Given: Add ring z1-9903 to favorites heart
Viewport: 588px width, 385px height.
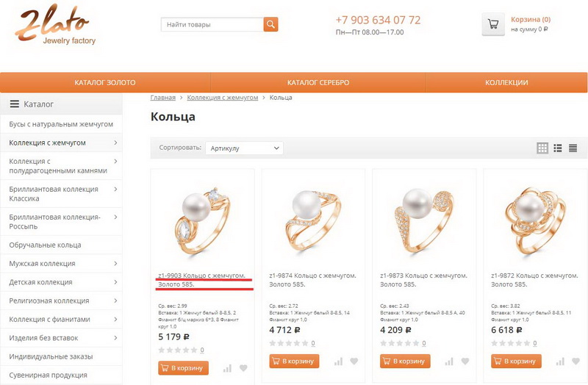Looking at the screenshot, I should pos(243,368).
